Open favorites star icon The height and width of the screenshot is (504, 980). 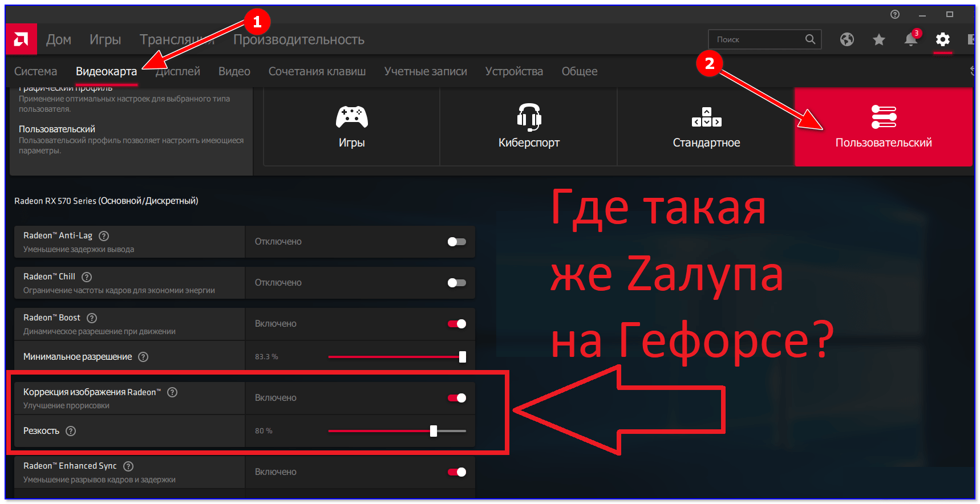pos(879,39)
